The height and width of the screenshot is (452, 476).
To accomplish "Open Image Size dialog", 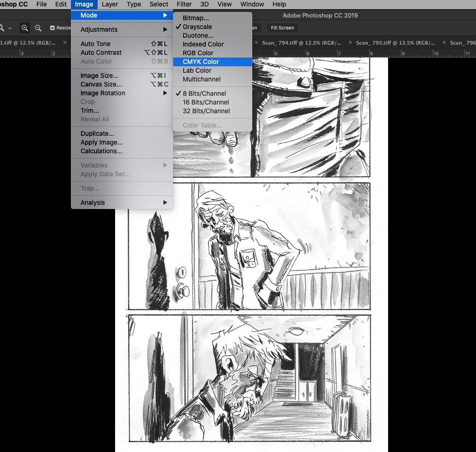I will click(122, 75).
